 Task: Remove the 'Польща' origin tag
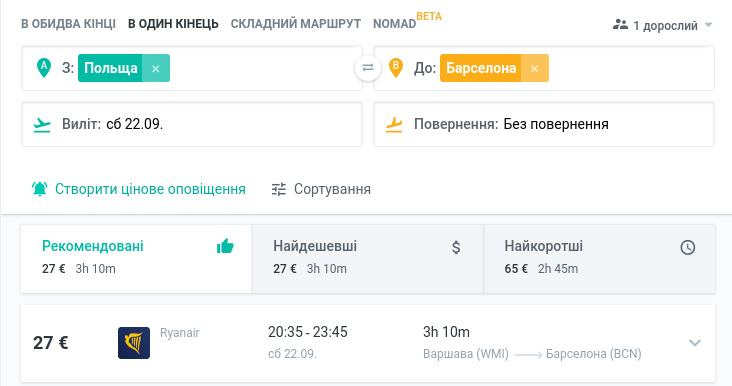point(156,68)
